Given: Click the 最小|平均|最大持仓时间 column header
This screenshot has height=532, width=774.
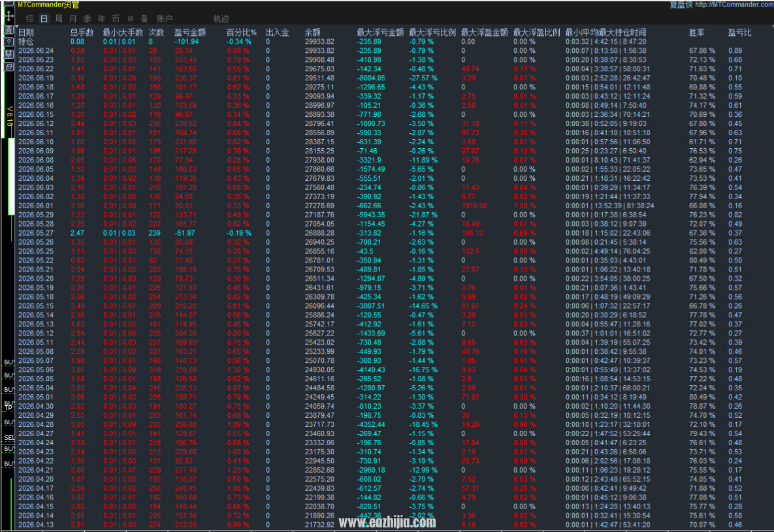Looking at the screenshot, I should 605,33.
